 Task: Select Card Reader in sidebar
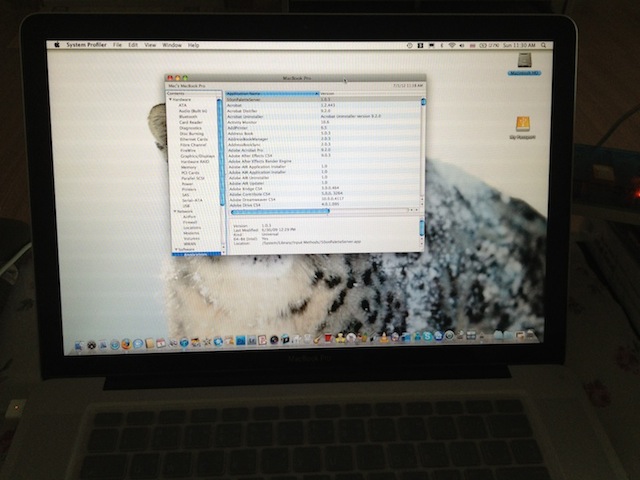[x=191, y=122]
